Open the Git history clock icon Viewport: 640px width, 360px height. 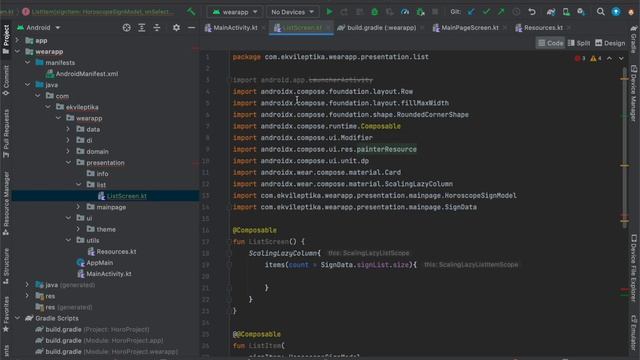point(516,12)
